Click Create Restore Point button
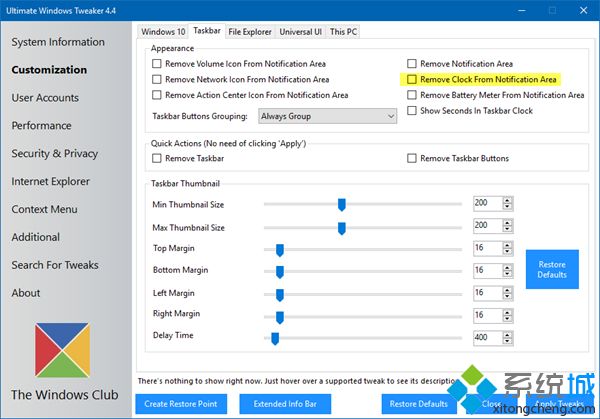 [181, 404]
